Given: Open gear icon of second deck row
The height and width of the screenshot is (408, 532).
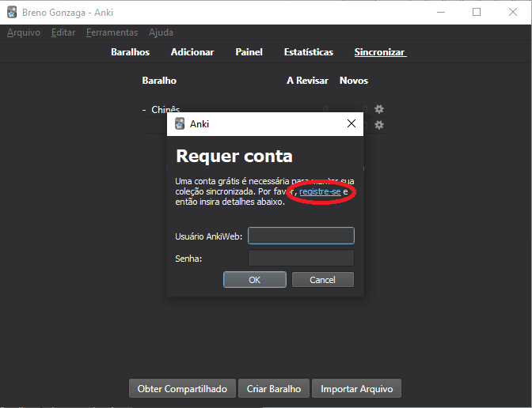Looking at the screenshot, I should coord(379,125).
